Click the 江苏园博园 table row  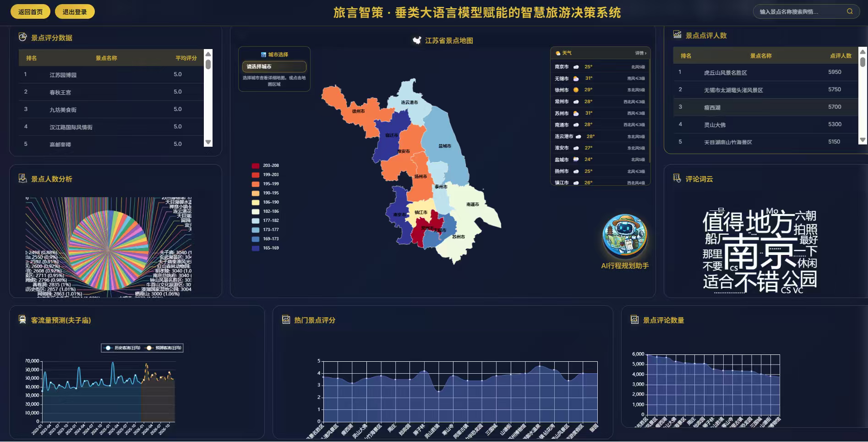(111, 74)
